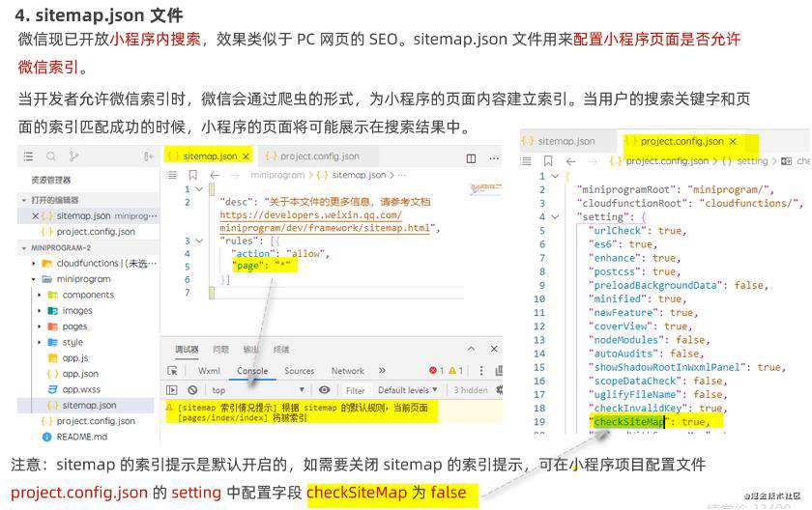812x510 pixels.
Task: Go forward with the right arrow in project.config.json editor
Action: point(593,161)
